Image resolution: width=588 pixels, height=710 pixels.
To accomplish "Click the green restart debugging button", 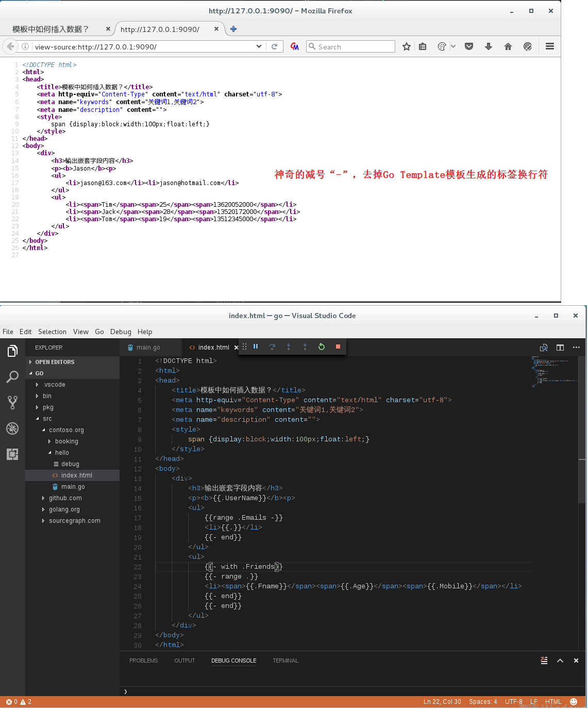I will pos(322,347).
